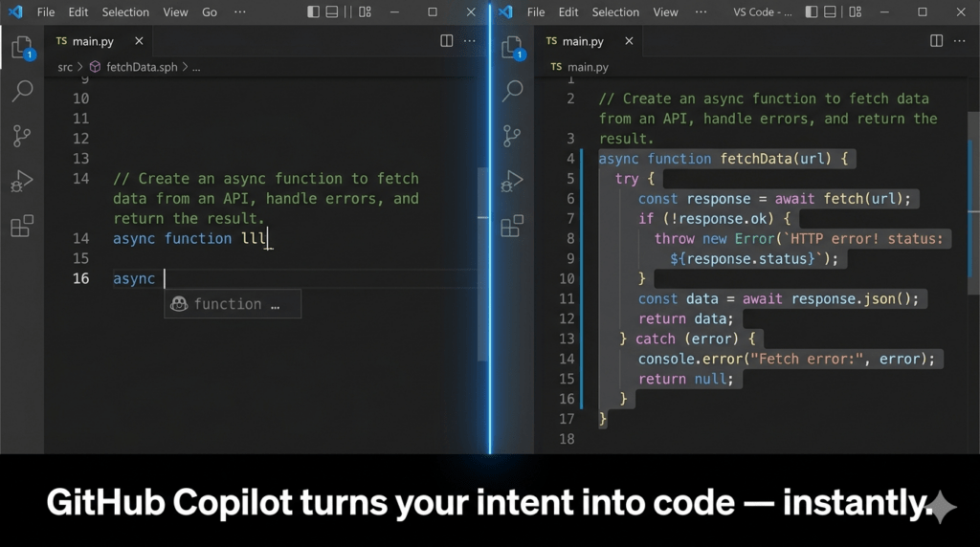Click line number 16 in left editor

coord(81,278)
